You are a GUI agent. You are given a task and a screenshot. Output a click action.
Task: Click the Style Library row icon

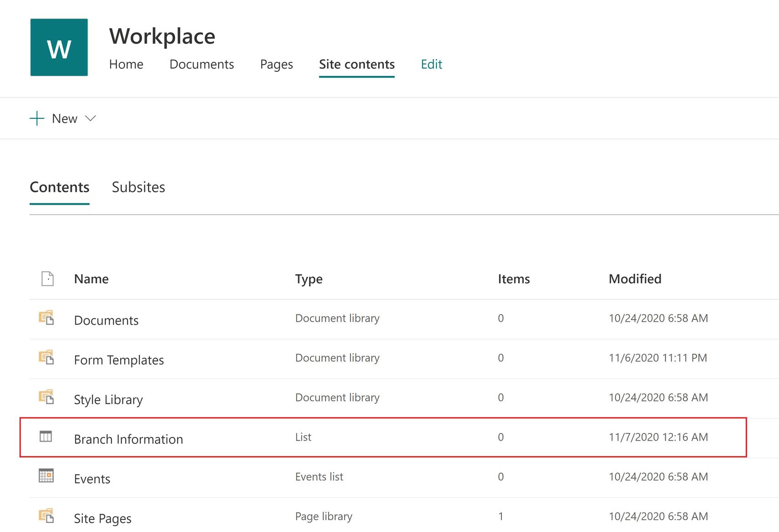(46, 396)
